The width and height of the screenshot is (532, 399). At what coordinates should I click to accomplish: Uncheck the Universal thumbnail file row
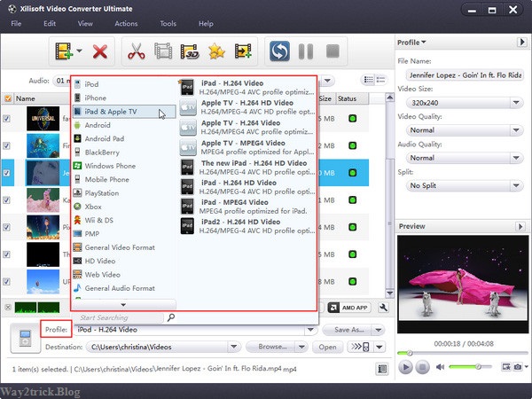(x=6, y=119)
